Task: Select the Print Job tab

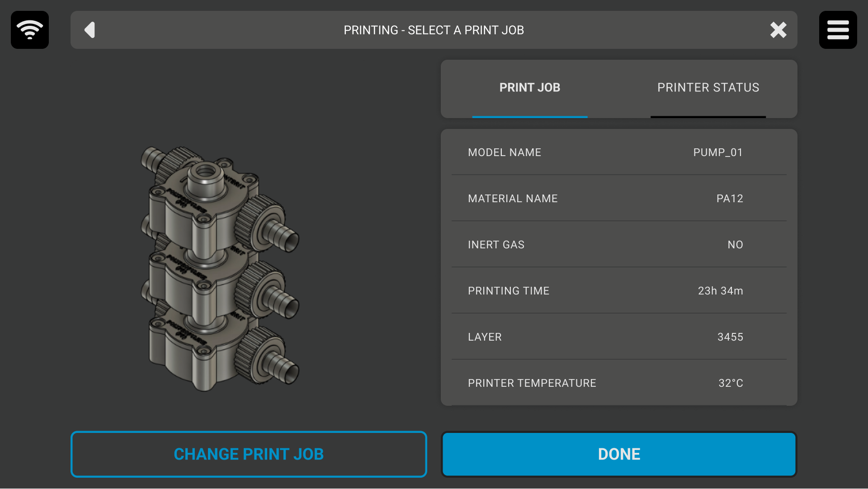Action: 529,88
